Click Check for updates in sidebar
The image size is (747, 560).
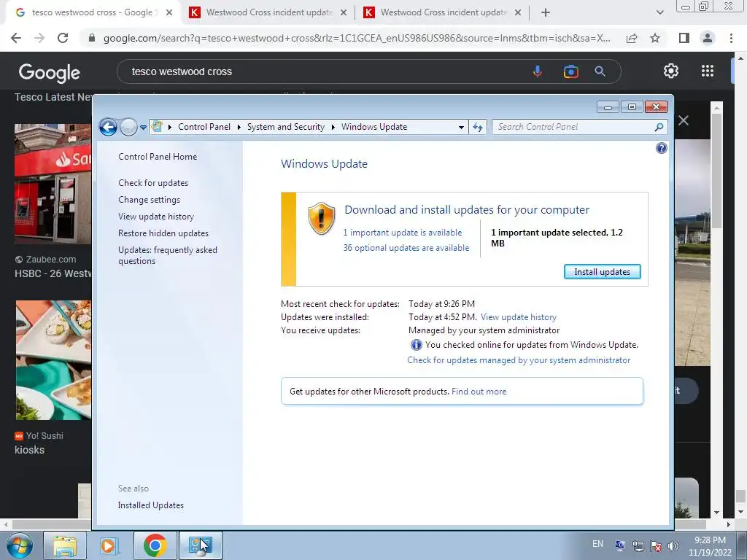153,183
